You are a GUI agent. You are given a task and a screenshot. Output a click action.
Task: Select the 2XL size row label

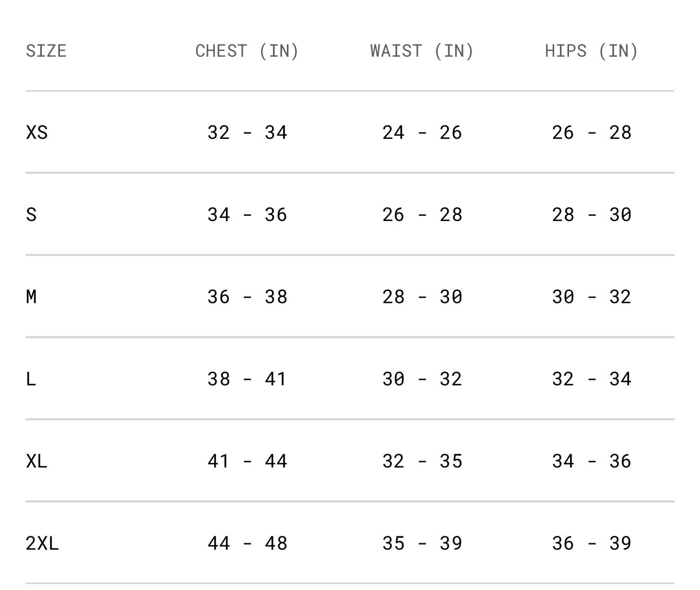[42, 543]
